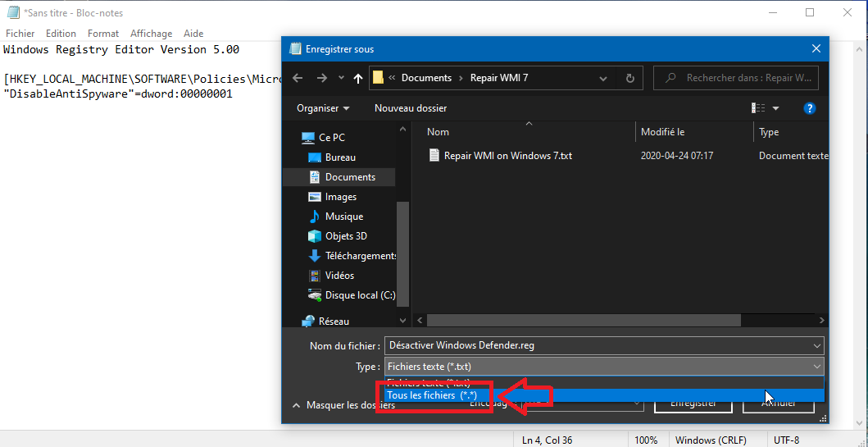The width and height of the screenshot is (868, 447).
Task: Click the Nouveau dossier button
Action: 411,108
